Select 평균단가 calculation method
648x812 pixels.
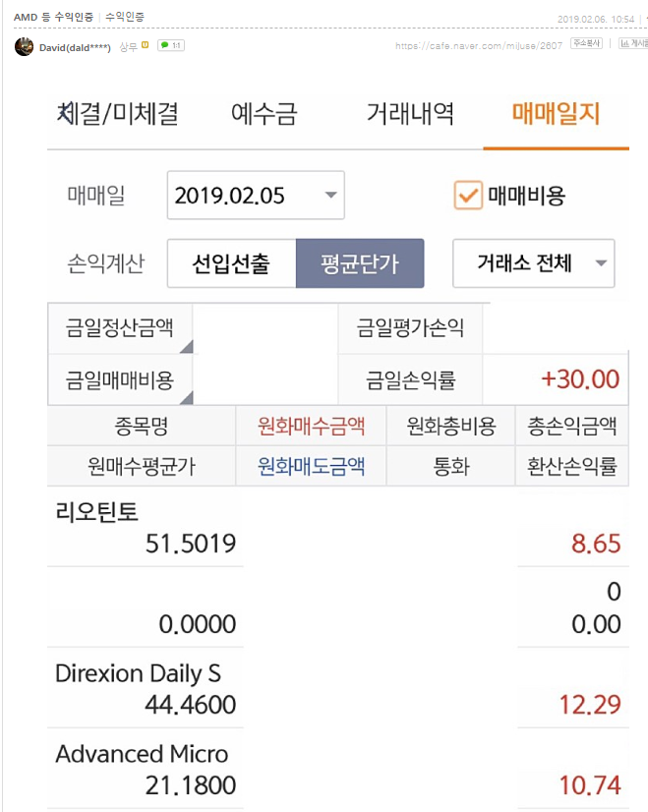pyautogui.click(x=360, y=263)
